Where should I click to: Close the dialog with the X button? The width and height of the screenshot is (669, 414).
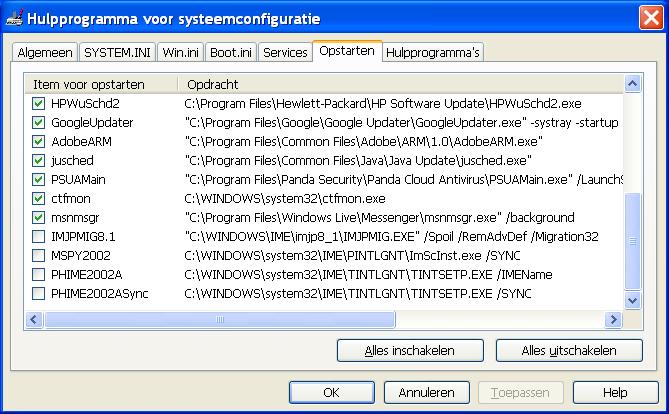(x=649, y=15)
